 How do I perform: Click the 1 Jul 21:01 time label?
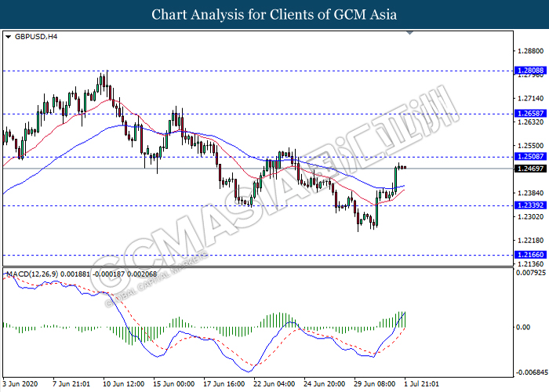point(422,384)
